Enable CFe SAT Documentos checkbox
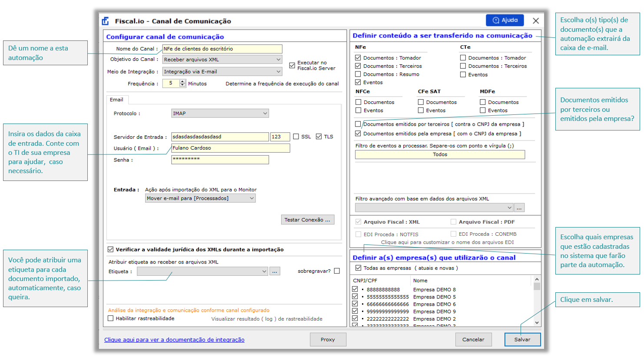The image size is (644, 358). click(421, 102)
